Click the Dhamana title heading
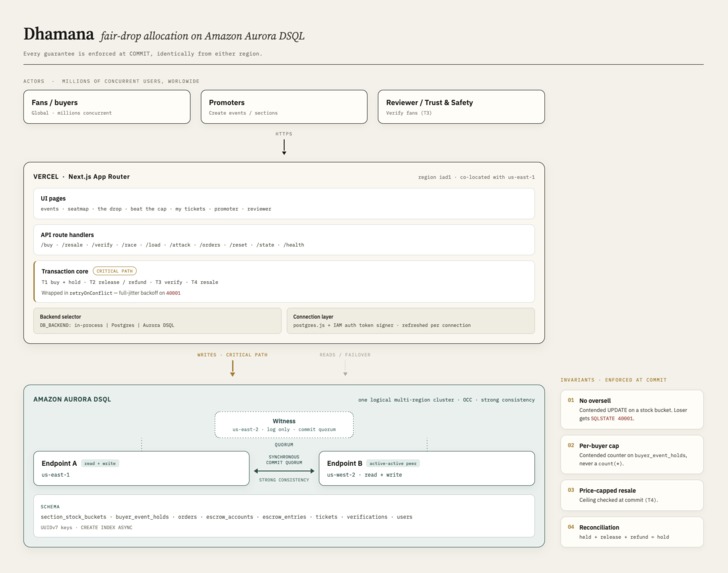Viewport: 728px width, 573px height. click(x=58, y=34)
